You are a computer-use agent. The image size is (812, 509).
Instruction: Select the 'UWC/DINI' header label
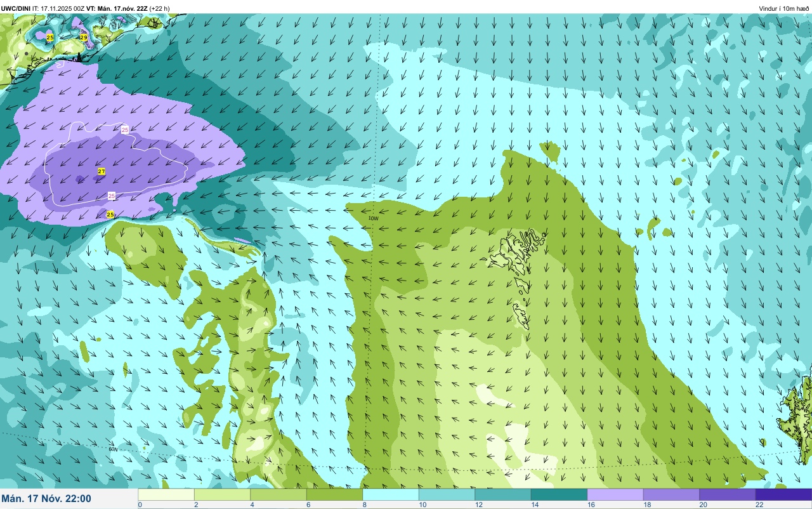16,8
